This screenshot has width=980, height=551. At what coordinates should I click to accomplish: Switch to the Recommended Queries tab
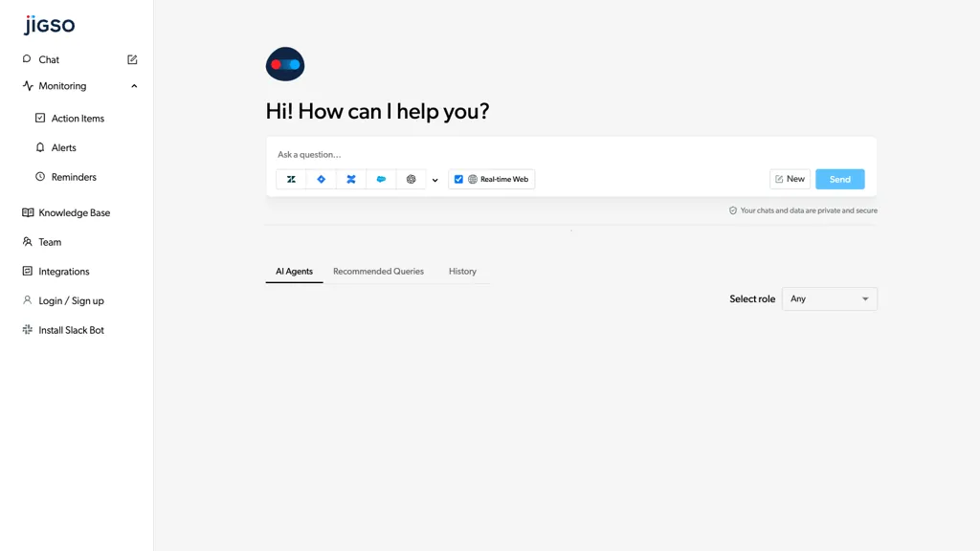point(378,272)
